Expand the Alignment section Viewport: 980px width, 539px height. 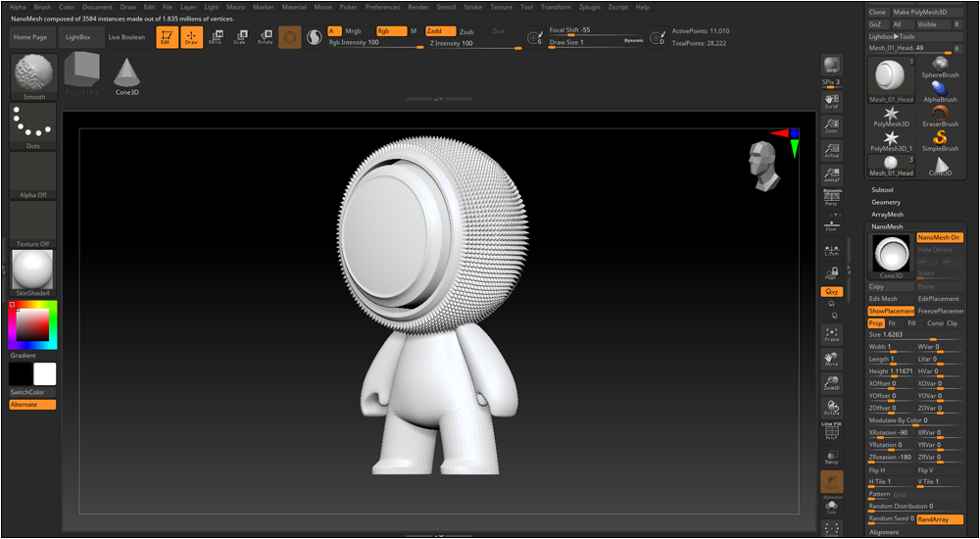pos(884,532)
